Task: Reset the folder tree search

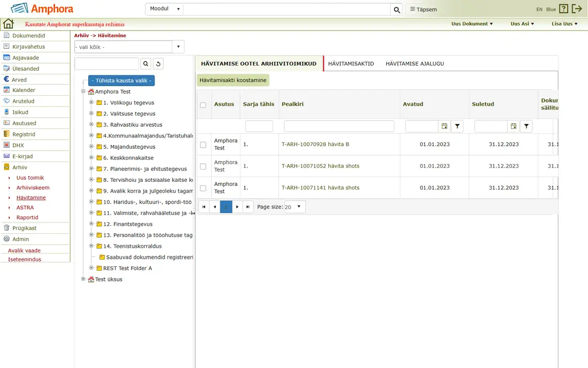Action: 158,64
